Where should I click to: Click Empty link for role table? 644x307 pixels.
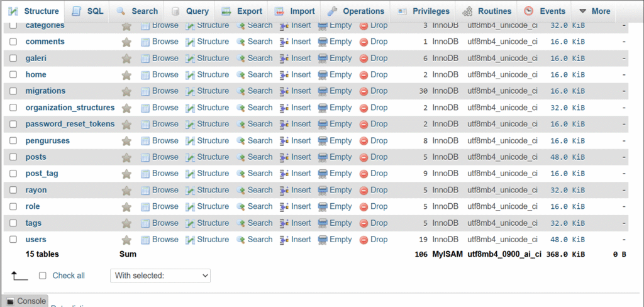[340, 207]
